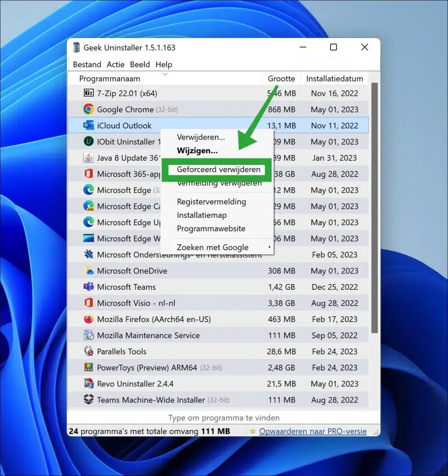The height and width of the screenshot is (476, 448).
Task: Click the vertical scrollbar thumb
Action: (374, 208)
